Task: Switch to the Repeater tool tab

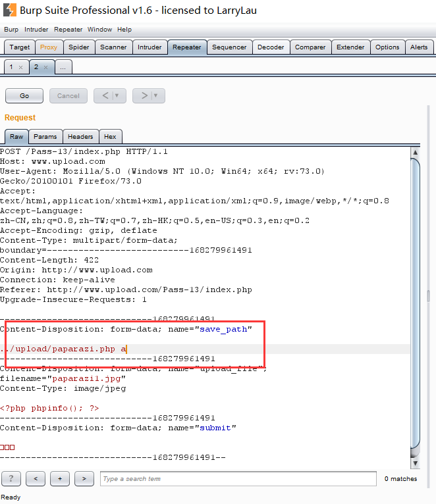Action: pyautogui.click(x=186, y=47)
